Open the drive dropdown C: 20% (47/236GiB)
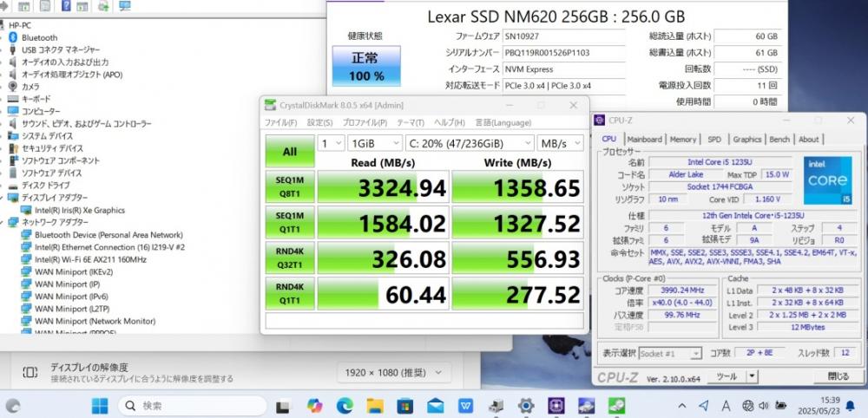This screenshot has width=868, height=418. pos(470,143)
